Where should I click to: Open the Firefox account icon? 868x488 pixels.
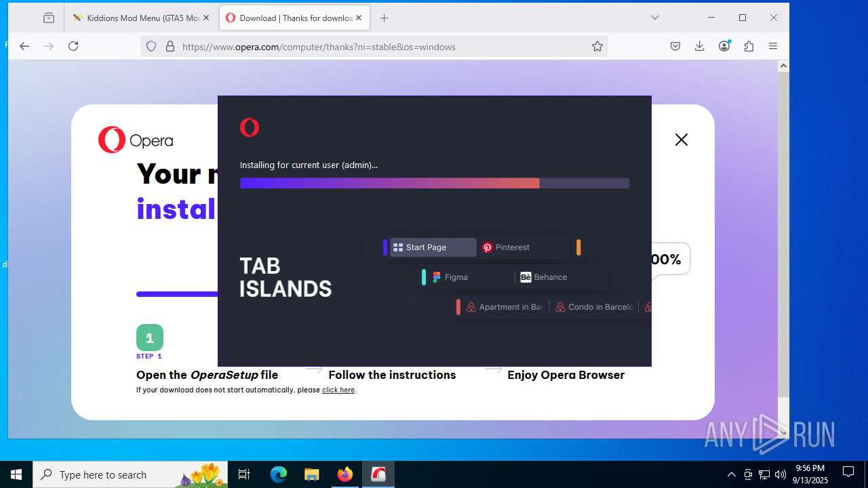[x=724, y=46]
